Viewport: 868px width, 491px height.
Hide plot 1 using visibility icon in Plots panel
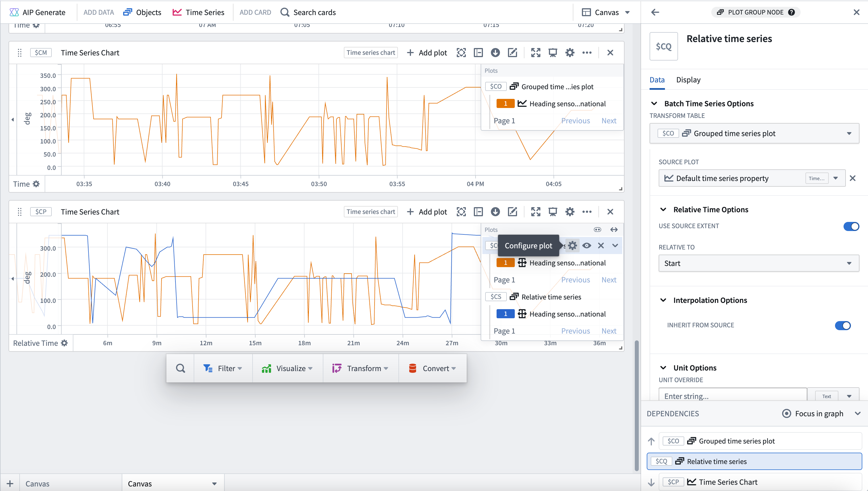[587, 246]
